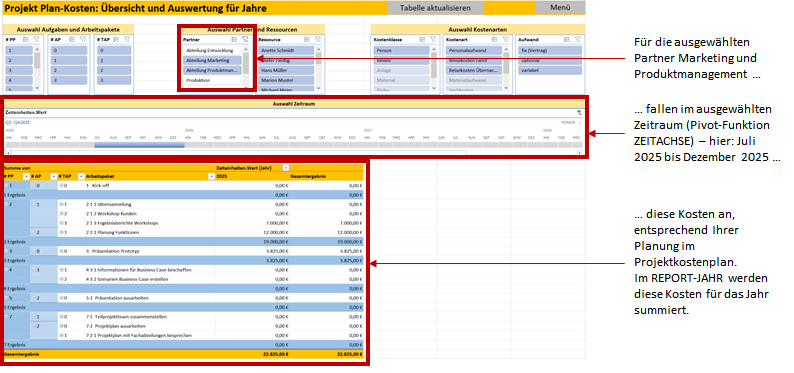Toggle Person in Kostenklasse slicer
Screen dimensions: 794x373
click(402, 51)
